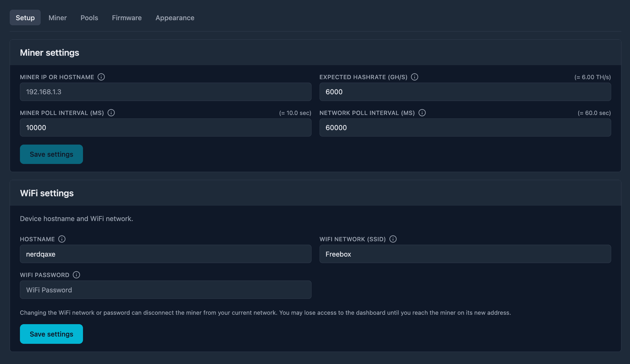The image size is (630, 364).
Task: Switch to the Firmware tab
Action: [127, 17]
